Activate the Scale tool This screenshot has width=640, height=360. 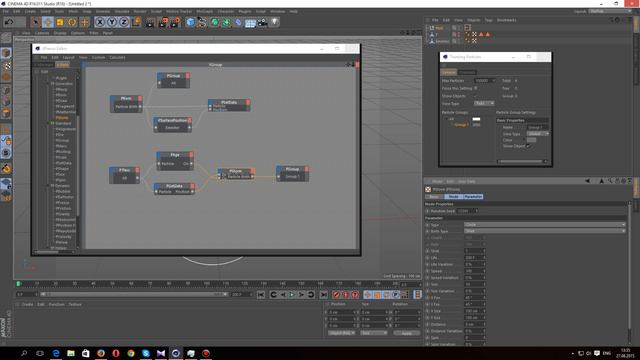60,22
